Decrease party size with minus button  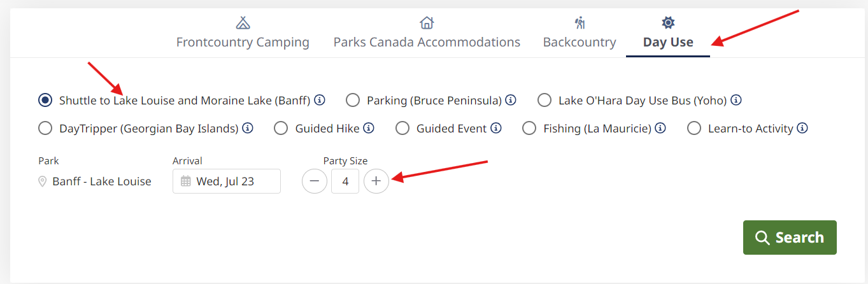pos(315,181)
